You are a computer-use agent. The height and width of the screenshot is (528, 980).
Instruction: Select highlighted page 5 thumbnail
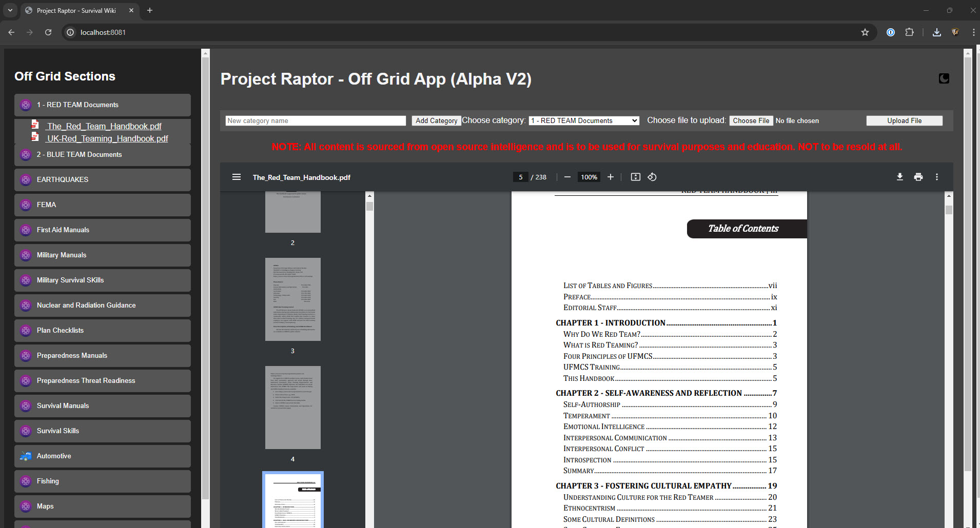293,500
